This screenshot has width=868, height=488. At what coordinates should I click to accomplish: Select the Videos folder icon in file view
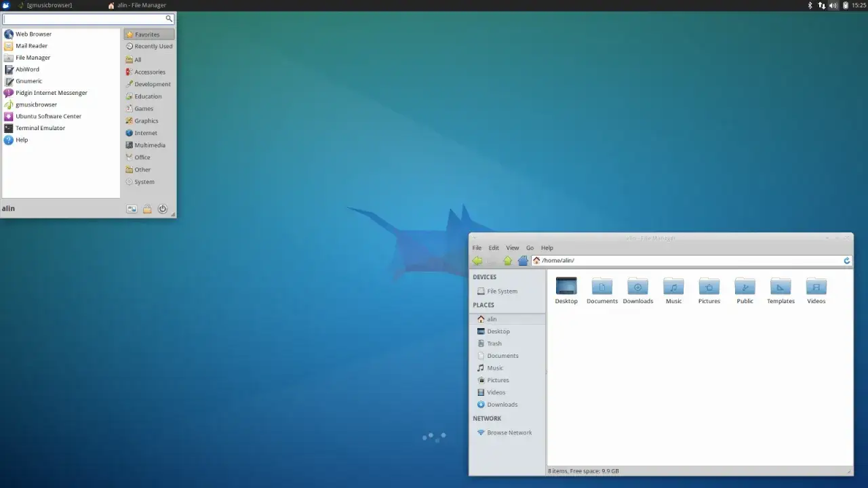point(816,286)
